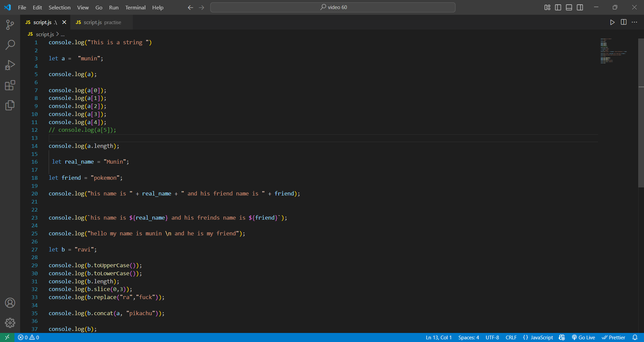This screenshot has width=644, height=342.
Task: Go back with the left arrow
Action: click(191, 7)
